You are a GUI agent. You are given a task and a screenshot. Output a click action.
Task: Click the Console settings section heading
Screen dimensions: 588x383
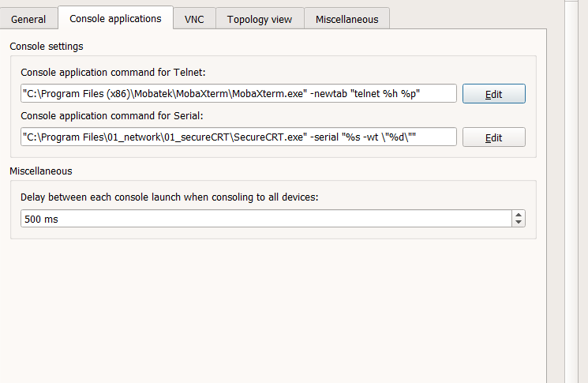47,47
